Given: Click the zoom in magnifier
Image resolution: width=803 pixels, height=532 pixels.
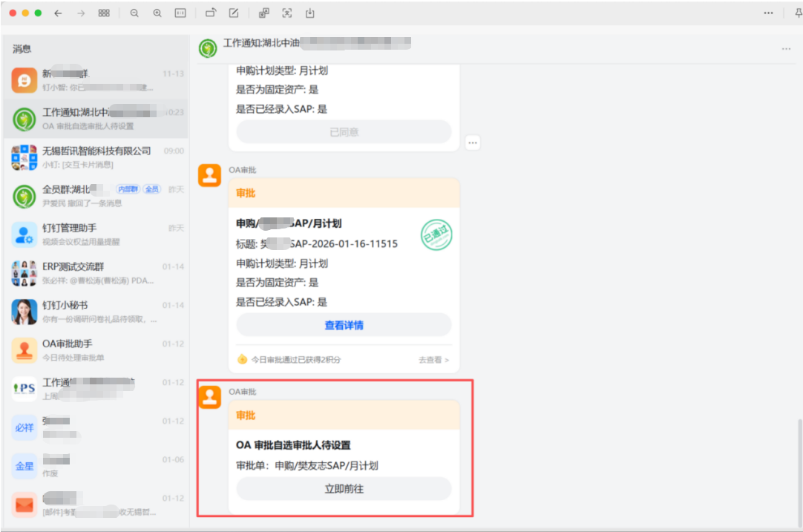Looking at the screenshot, I should [x=157, y=13].
